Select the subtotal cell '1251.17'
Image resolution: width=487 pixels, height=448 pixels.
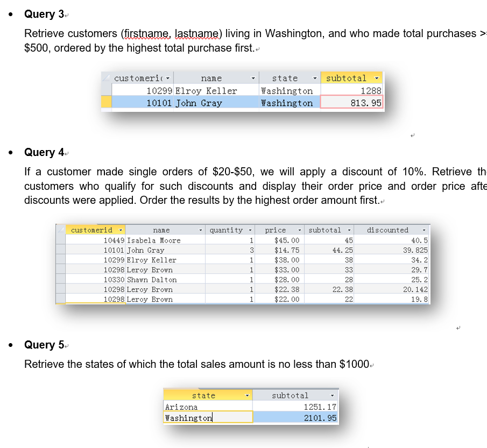point(295,407)
